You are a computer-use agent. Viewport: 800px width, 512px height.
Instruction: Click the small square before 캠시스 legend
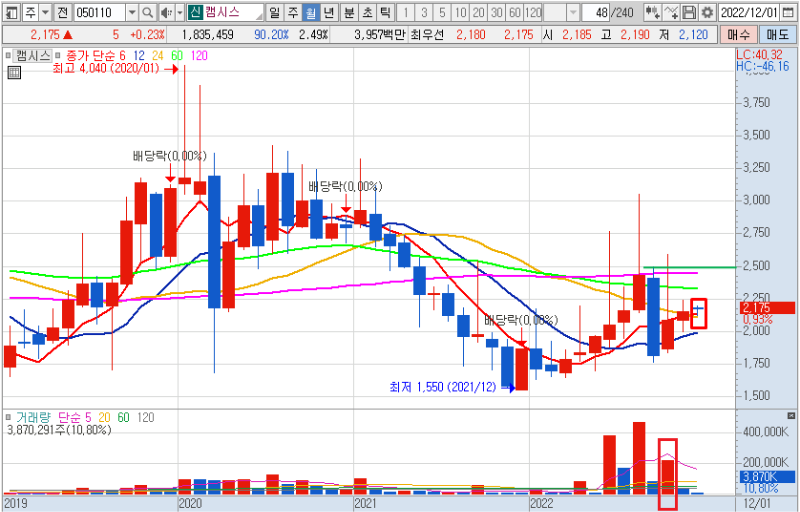coord(8,55)
